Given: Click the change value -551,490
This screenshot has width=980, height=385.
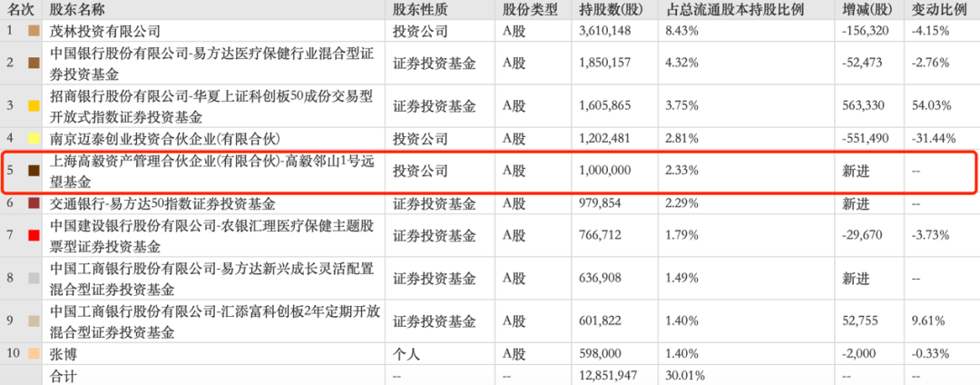Looking at the screenshot, I should pos(865,138).
